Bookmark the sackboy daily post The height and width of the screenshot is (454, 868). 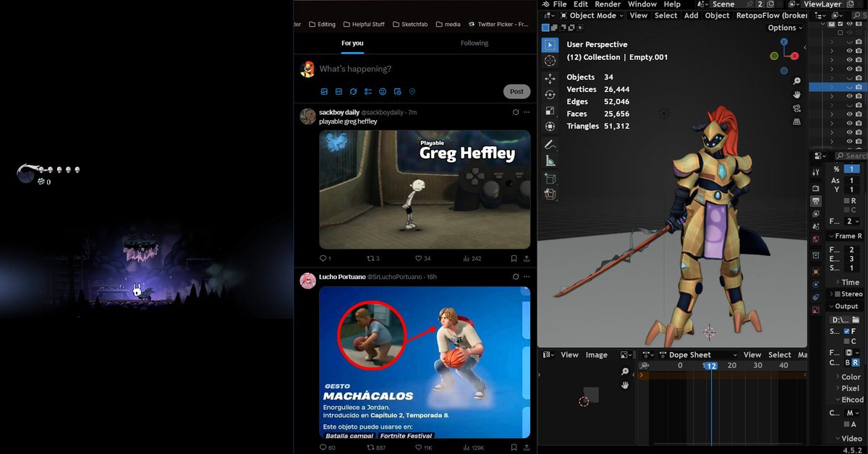click(x=514, y=258)
